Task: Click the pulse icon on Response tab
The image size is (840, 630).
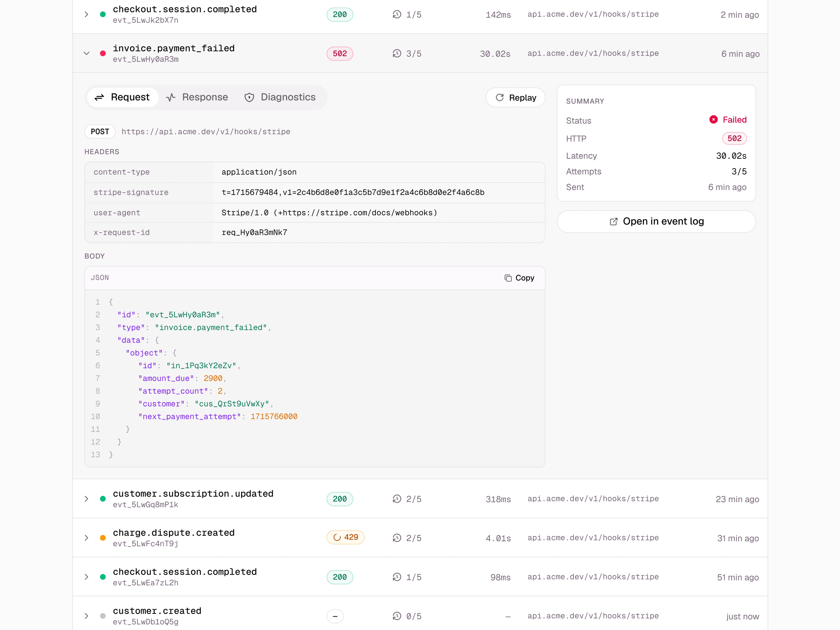Action: tap(171, 98)
